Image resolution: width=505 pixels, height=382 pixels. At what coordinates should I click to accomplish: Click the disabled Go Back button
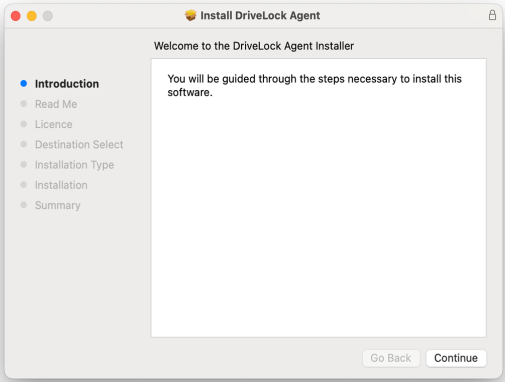pyautogui.click(x=391, y=358)
